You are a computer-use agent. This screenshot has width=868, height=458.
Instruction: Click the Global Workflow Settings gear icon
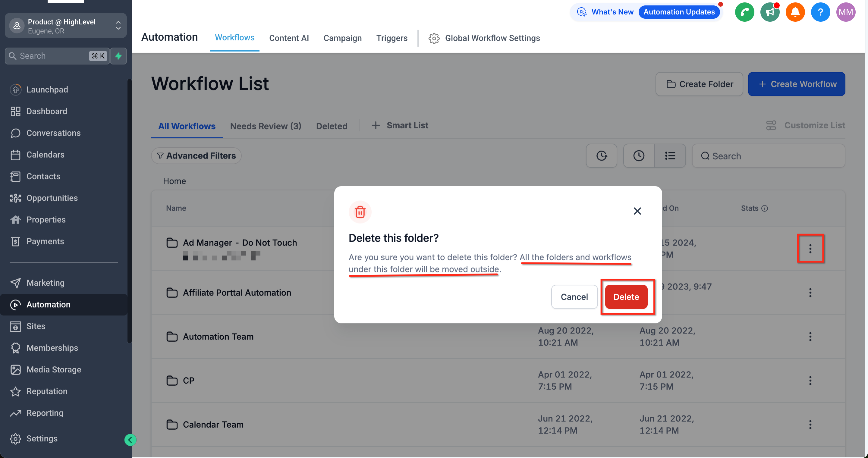434,38
